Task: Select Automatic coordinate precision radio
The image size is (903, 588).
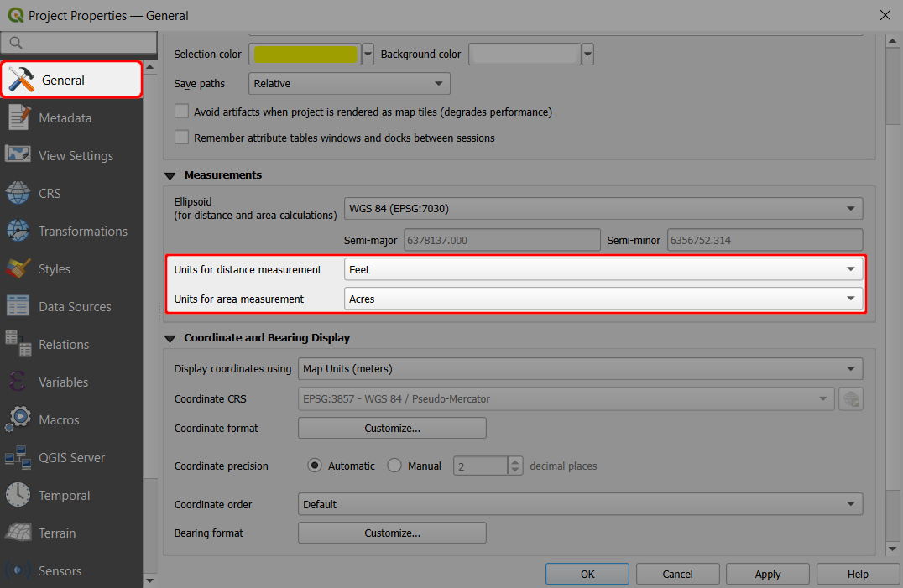Action: pyautogui.click(x=315, y=466)
